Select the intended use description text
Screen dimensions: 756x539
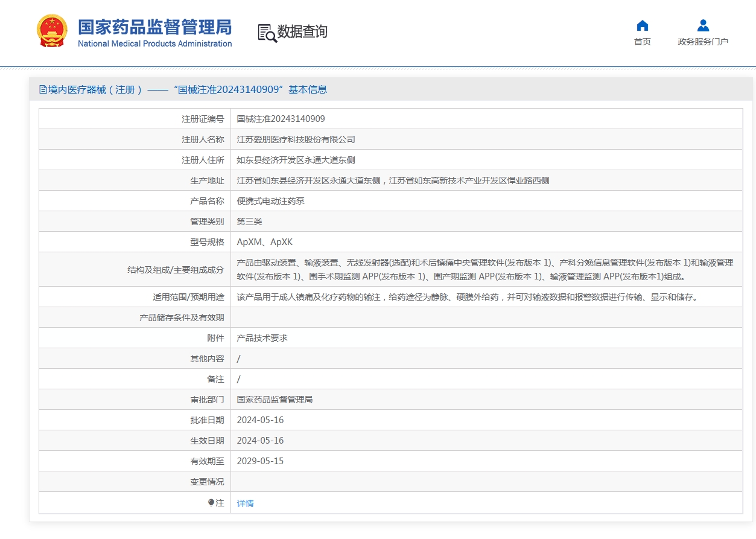click(468, 297)
